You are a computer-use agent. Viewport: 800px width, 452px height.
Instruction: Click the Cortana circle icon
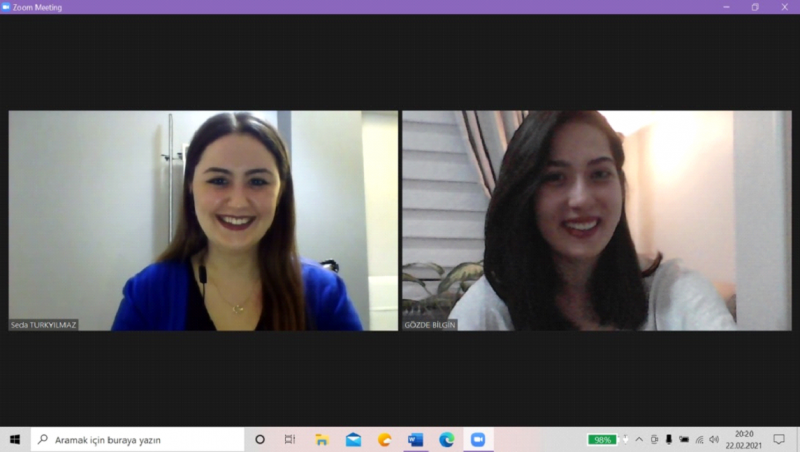(x=260, y=440)
